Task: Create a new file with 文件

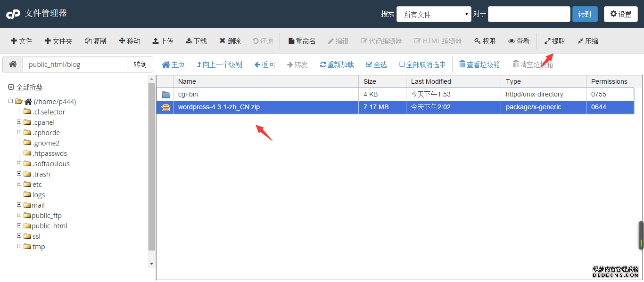Action: coord(22,41)
